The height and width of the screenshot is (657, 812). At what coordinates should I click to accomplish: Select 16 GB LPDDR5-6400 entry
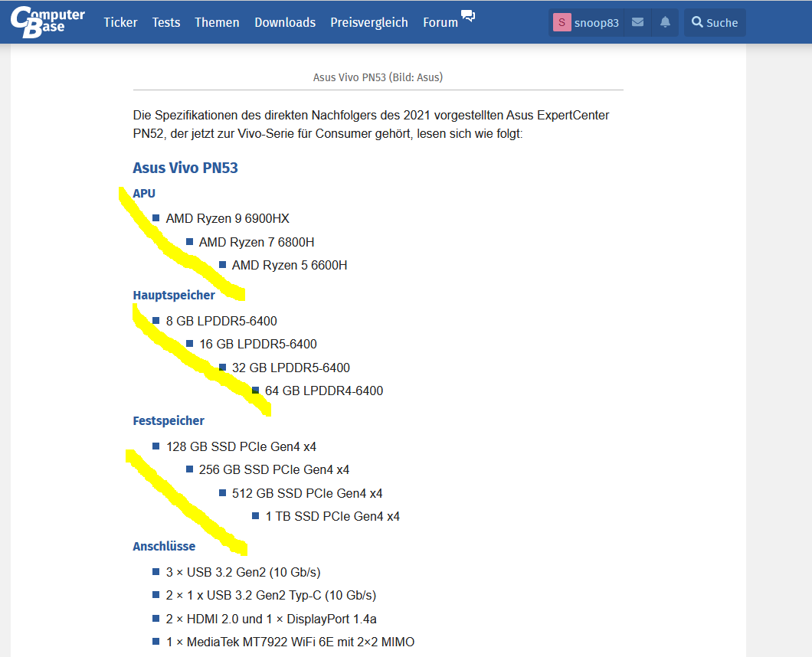point(258,344)
